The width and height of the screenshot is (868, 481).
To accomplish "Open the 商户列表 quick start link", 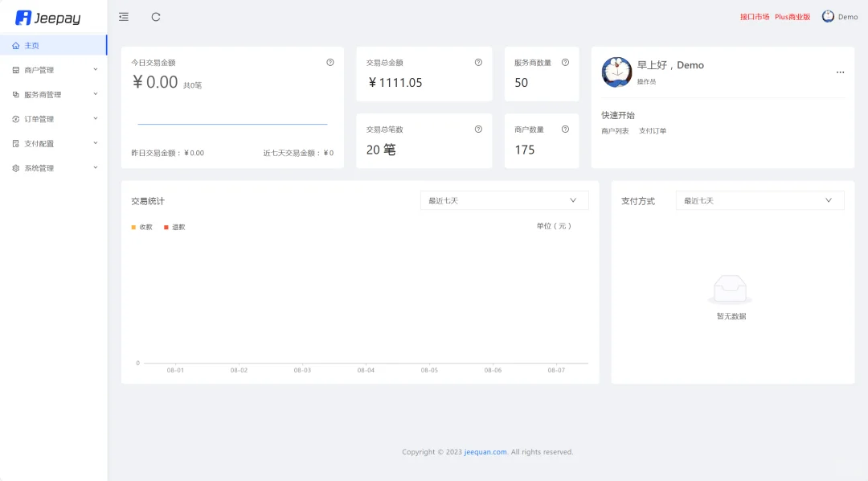I will (617, 130).
